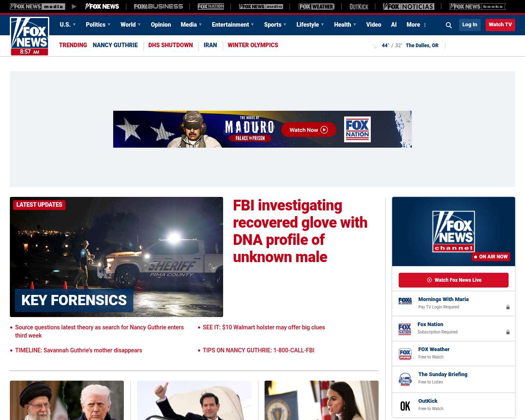Viewport: 525px width, 420px height.
Task: Click the Watch TV button
Action: [x=500, y=25]
